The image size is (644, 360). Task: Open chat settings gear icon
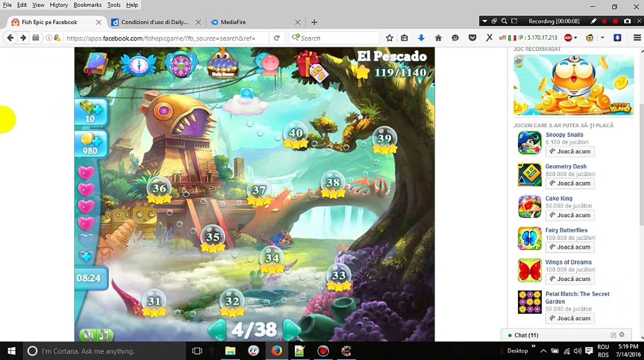[x=622, y=335]
